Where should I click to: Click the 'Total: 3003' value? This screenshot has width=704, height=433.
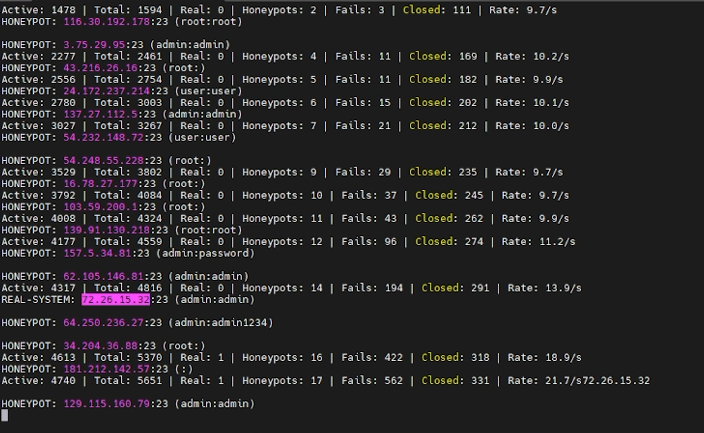click(x=128, y=103)
